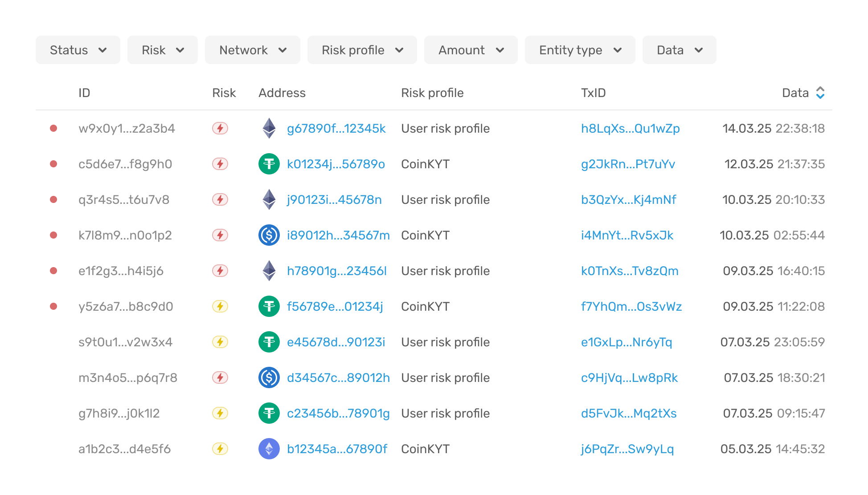Click the Tether icon next to k01234j...56789o
The image size is (868, 495).
269,164
